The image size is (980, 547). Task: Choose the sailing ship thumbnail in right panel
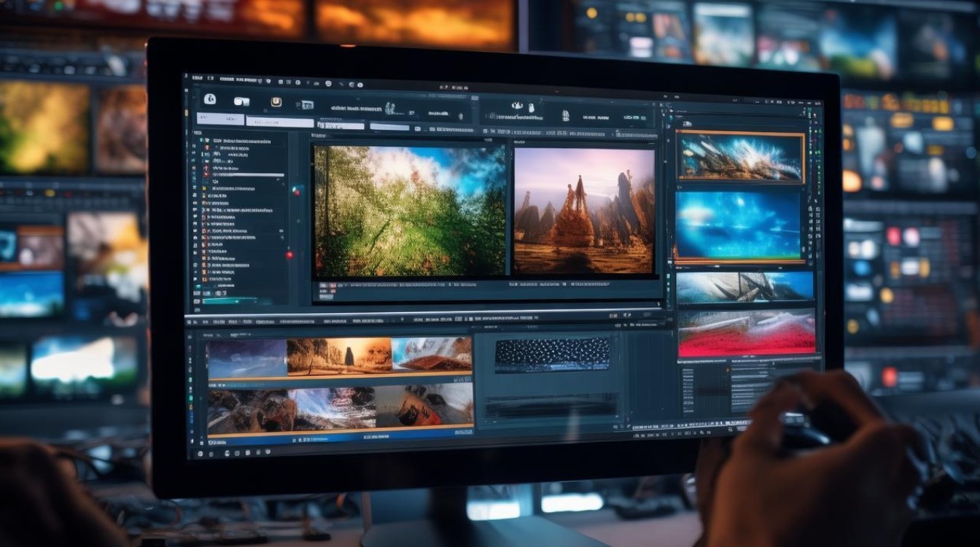click(x=745, y=287)
